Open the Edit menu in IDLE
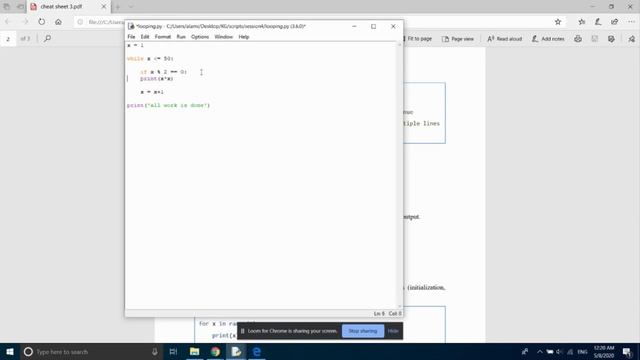This screenshot has width=640, height=360. pos(145,37)
